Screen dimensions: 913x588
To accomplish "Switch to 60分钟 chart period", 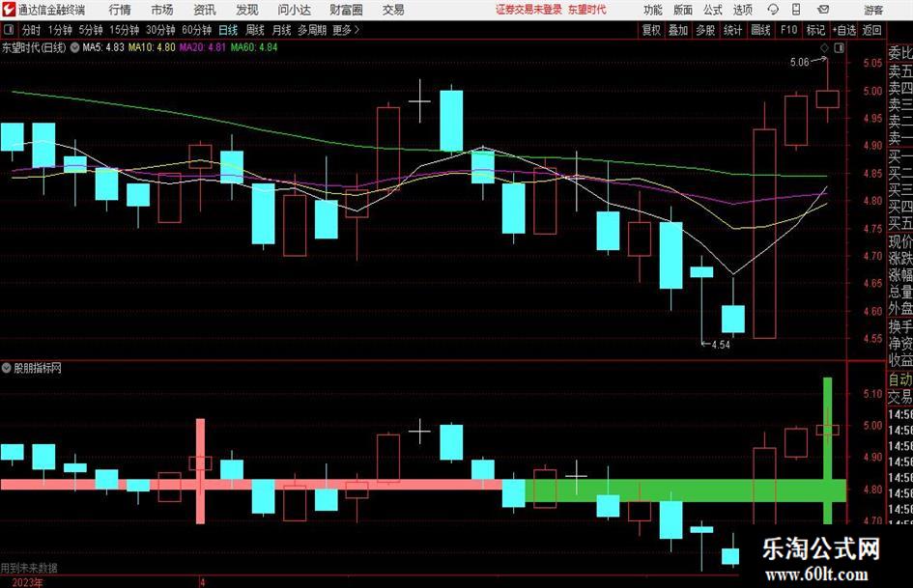I will [196, 30].
